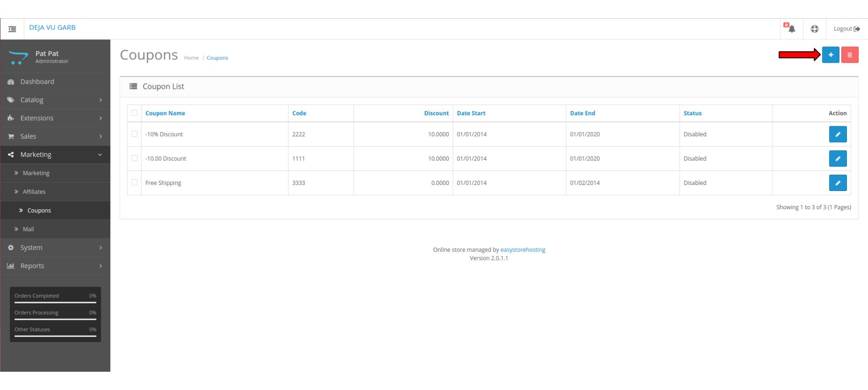The width and height of the screenshot is (868, 390).
Task: Click the Showing 1 to 3 pagination text
Action: 814,207
